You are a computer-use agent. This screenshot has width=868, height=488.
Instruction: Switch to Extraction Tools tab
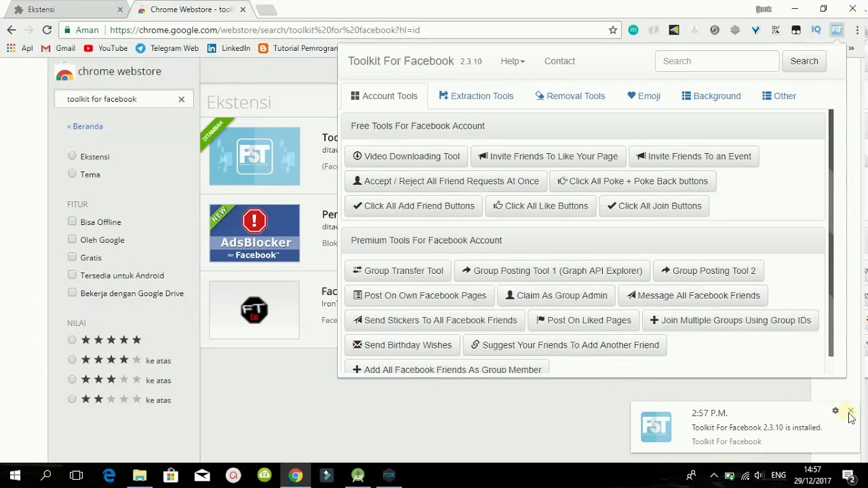[476, 96]
